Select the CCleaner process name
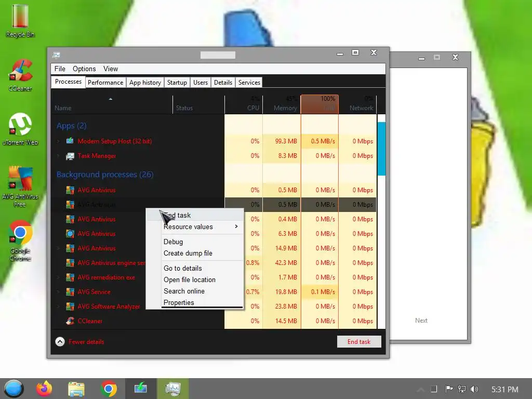 coord(90,321)
